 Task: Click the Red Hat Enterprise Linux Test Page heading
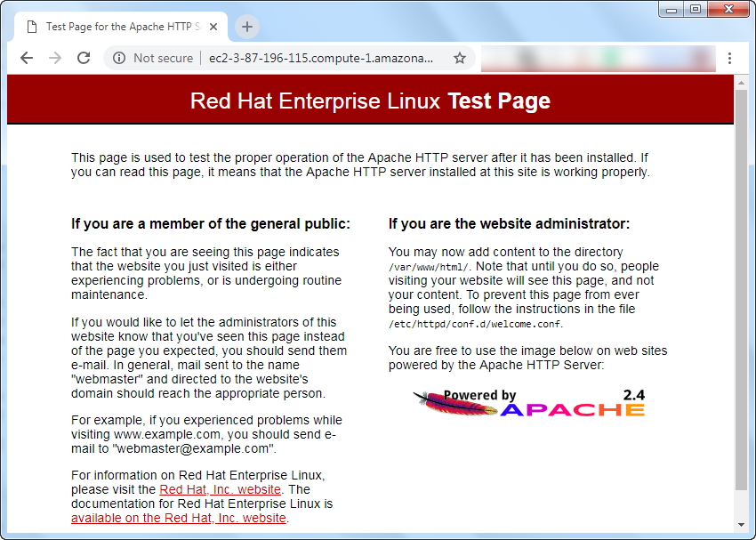[370, 101]
